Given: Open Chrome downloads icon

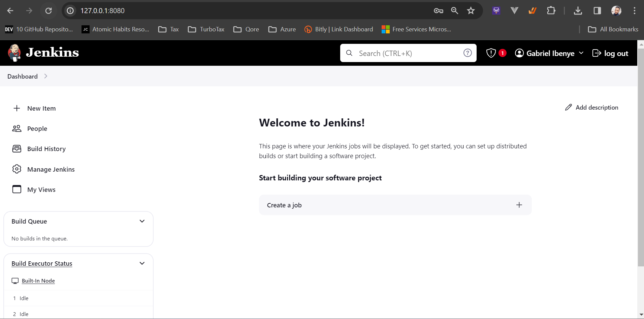Looking at the screenshot, I should pos(578,10).
